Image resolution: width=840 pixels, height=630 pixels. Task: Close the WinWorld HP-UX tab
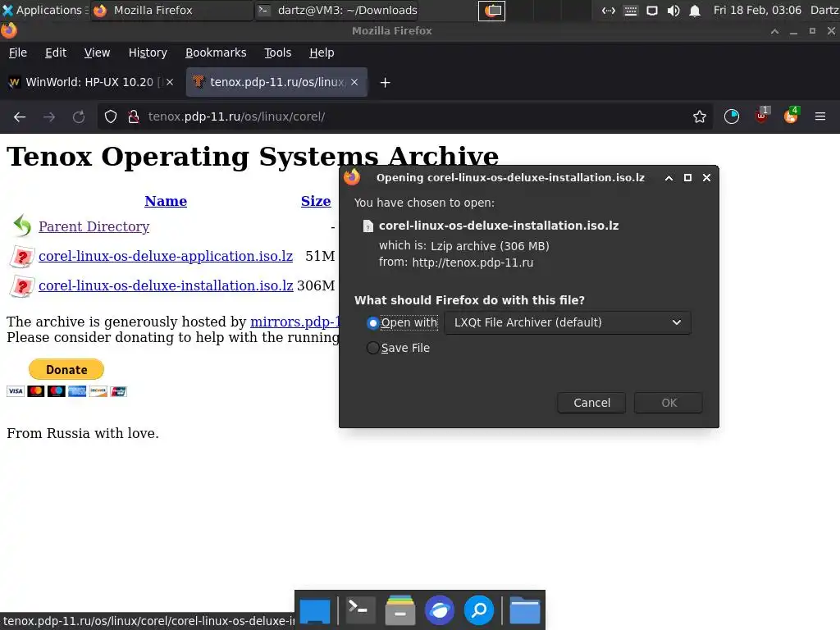coord(170,82)
